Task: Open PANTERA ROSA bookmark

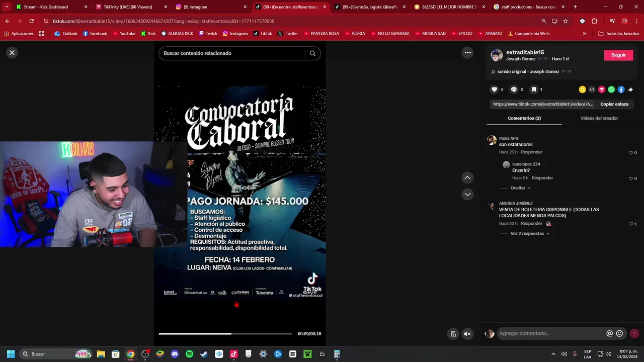Action: 321,34
